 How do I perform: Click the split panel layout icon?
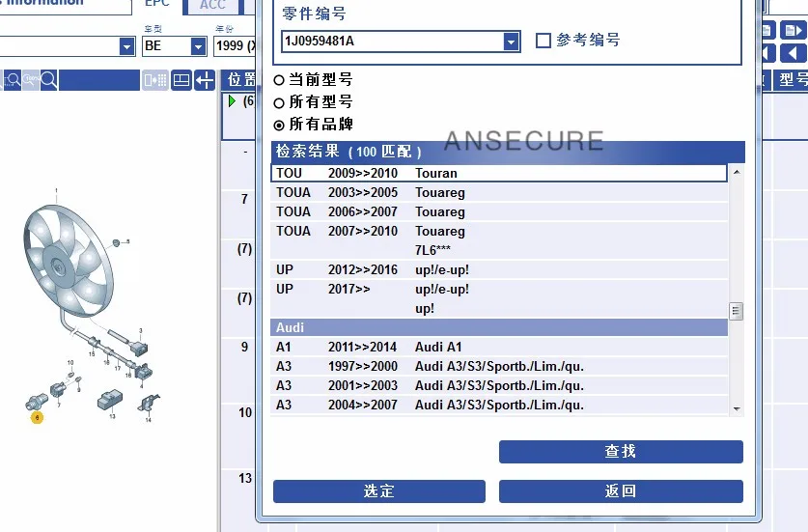click(x=181, y=80)
